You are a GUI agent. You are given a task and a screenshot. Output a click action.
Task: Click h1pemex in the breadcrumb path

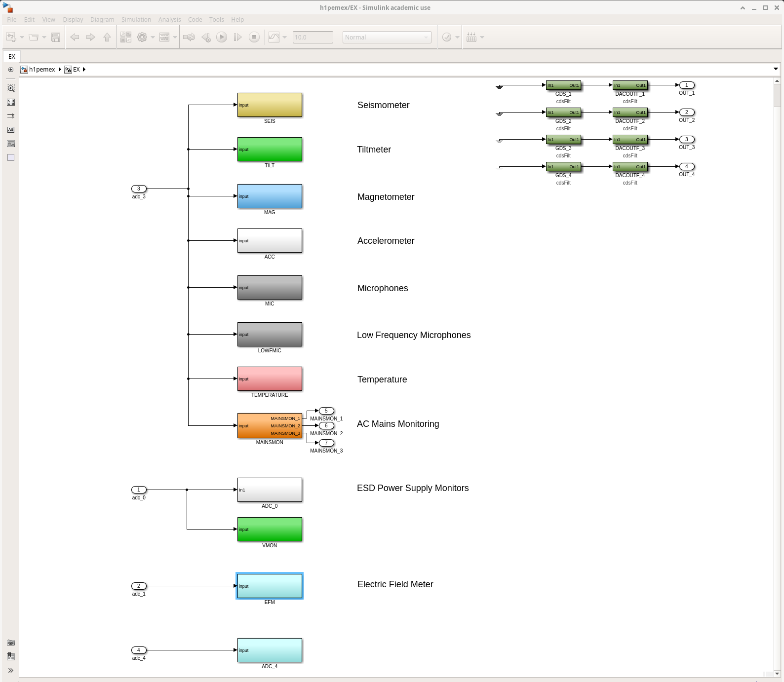(x=42, y=70)
